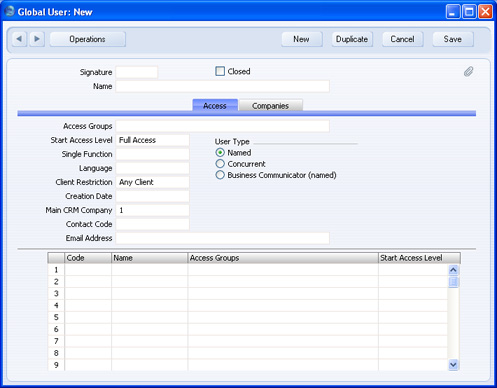Viewport: 497px width, 388px height.
Task: Cancel changes to the record
Action: 403,39
